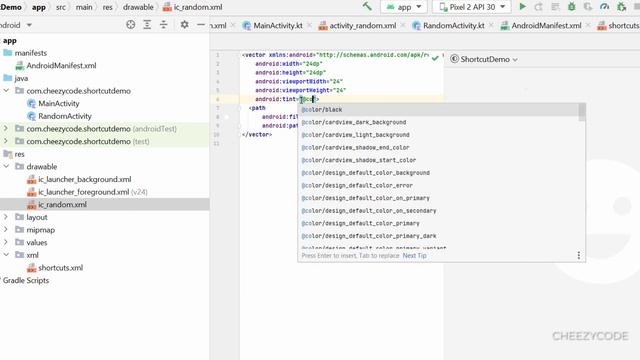Expand the layout folder
640x360 pixels.
click(x=6, y=217)
